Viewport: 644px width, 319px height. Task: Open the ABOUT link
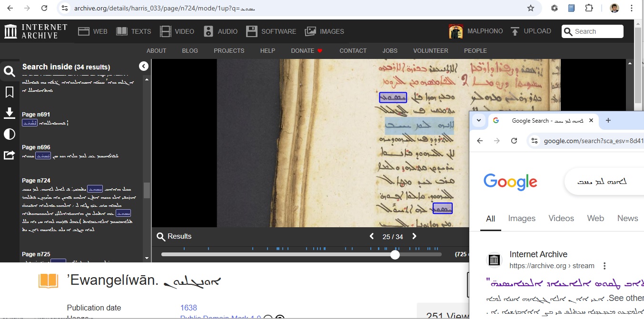coord(156,50)
